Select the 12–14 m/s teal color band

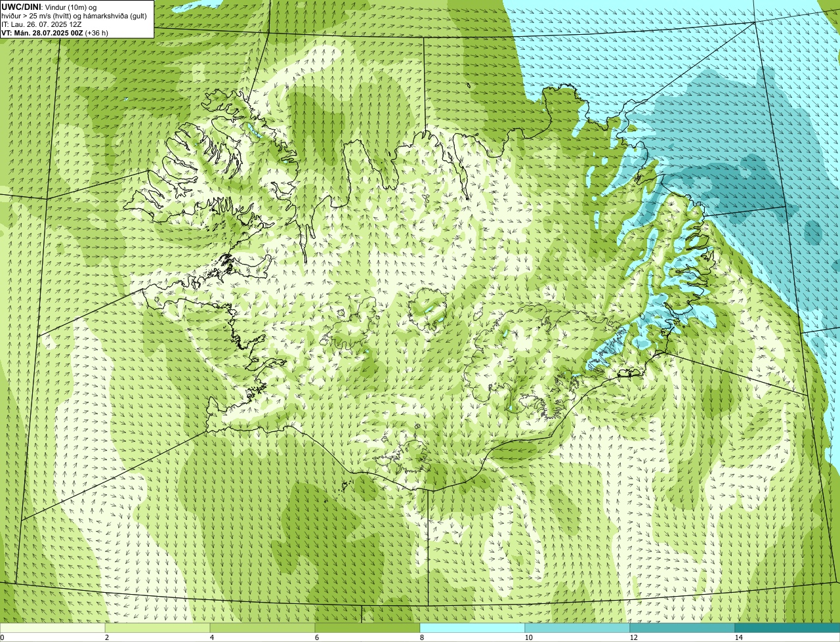[682, 628]
